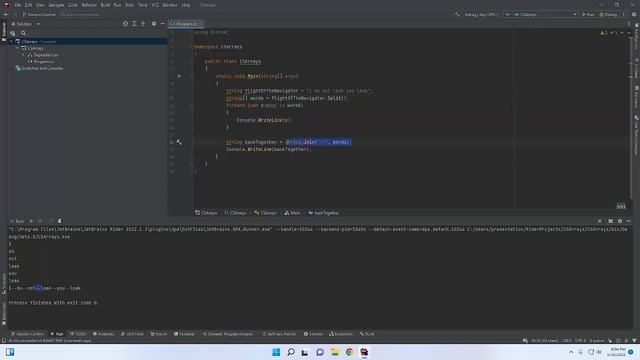Open the Version Control toolbar button

point(39,14)
